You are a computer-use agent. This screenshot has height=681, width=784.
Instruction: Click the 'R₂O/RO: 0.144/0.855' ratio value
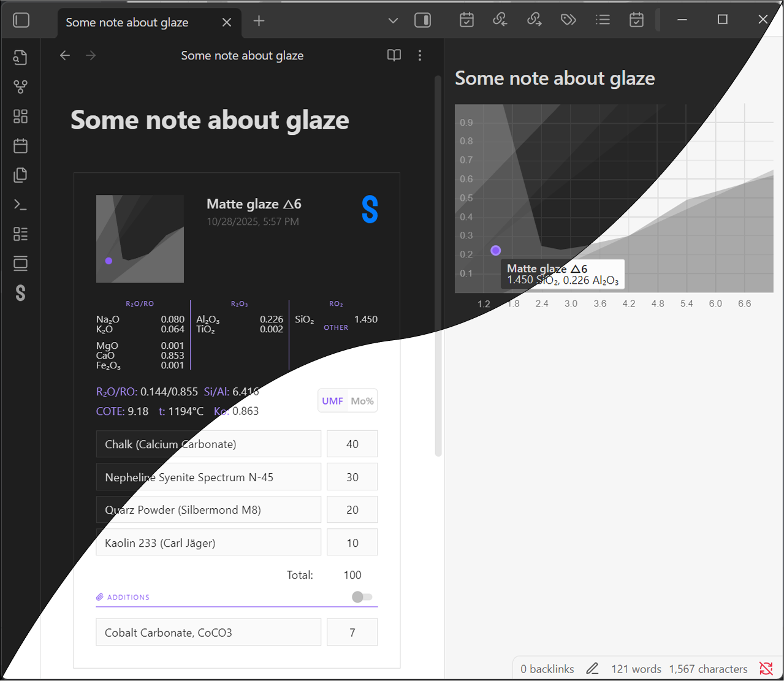coord(147,392)
